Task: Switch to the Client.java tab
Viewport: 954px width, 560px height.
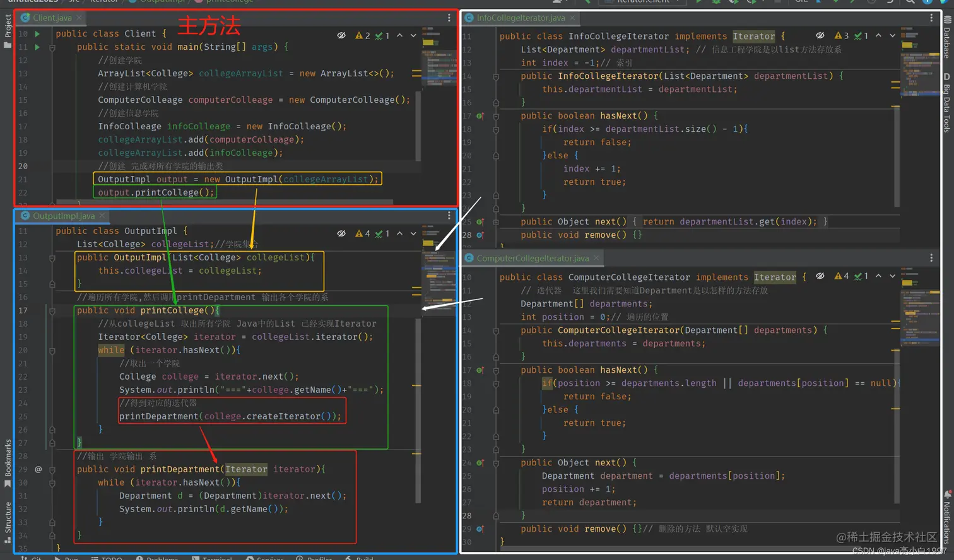Action: [52, 18]
